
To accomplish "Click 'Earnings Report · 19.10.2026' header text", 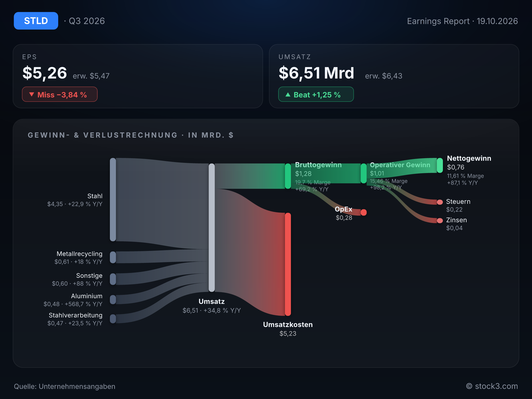I will [462, 21].
